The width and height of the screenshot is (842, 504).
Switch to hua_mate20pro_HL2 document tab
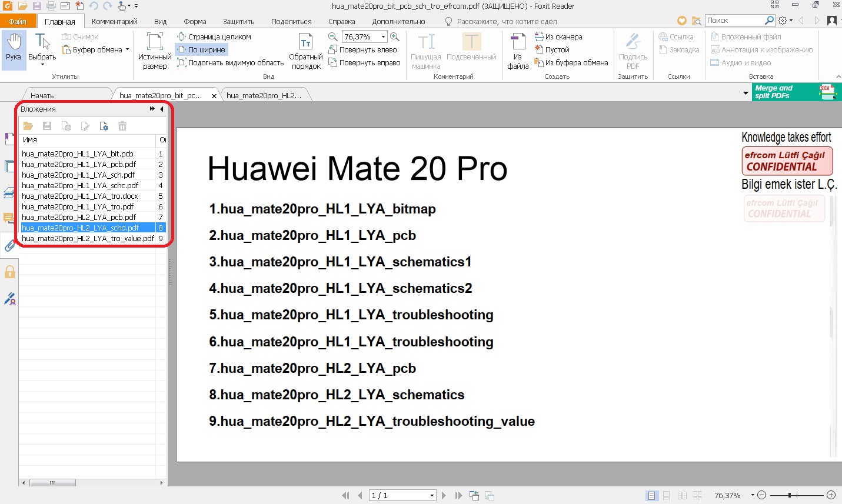coord(264,95)
